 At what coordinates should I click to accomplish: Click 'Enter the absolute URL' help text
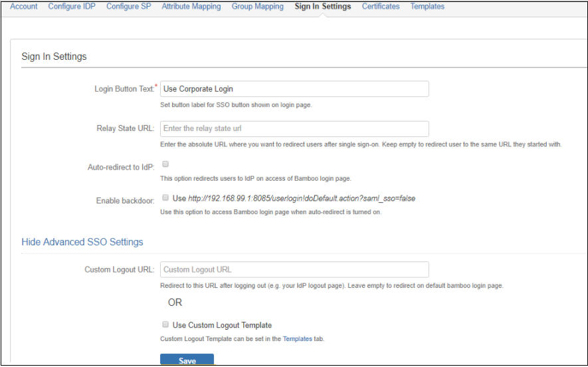(x=361, y=144)
